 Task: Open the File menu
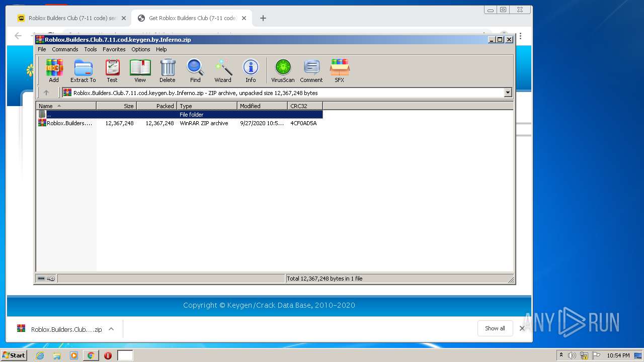42,49
